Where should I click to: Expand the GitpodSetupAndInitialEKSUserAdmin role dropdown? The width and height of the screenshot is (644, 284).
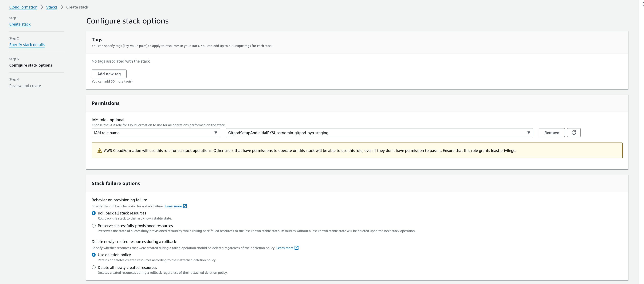pos(379,133)
